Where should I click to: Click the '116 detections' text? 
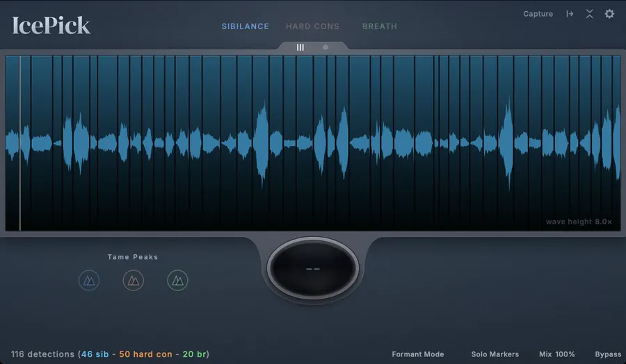coord(42,354)
